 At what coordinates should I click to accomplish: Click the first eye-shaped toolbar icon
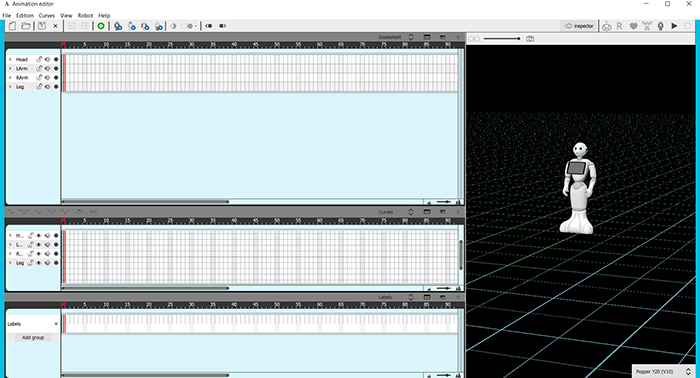(x=208, y=26)
